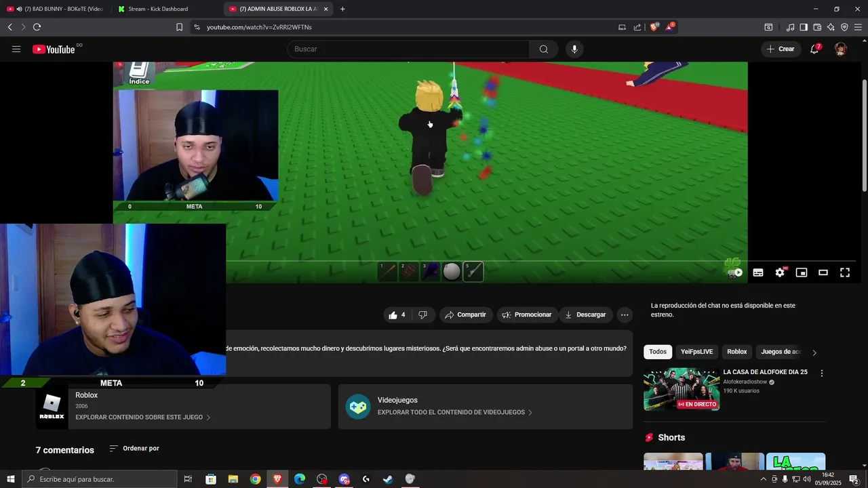The image size is (868, 488).
Task: Open Windows Start menu
Action: 10,479
